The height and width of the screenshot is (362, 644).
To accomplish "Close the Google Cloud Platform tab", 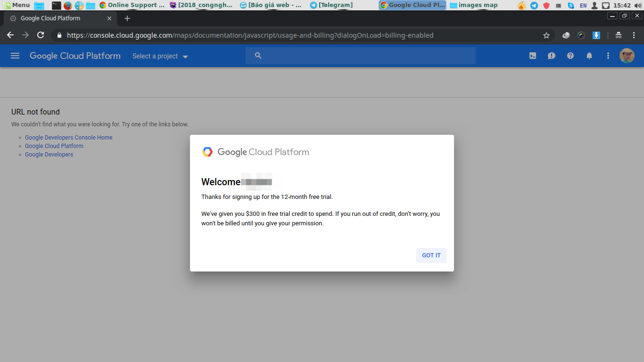I will (x=109, y=18).
